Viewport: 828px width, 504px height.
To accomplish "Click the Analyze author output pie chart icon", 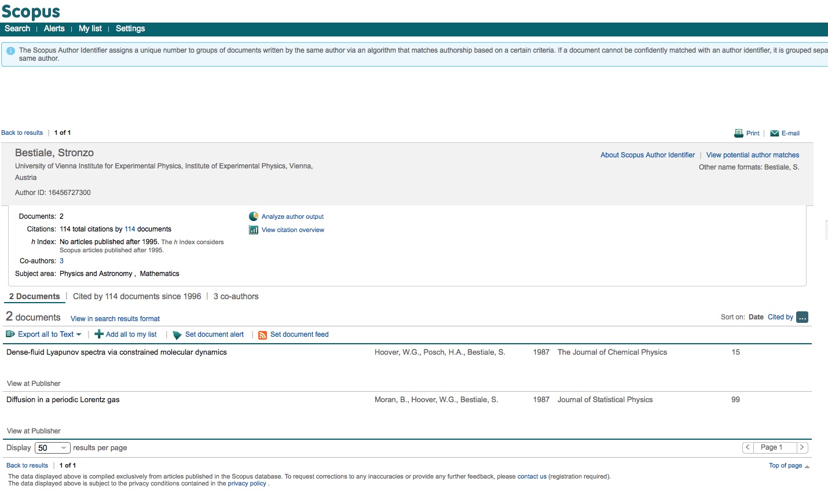I will 254,216.
